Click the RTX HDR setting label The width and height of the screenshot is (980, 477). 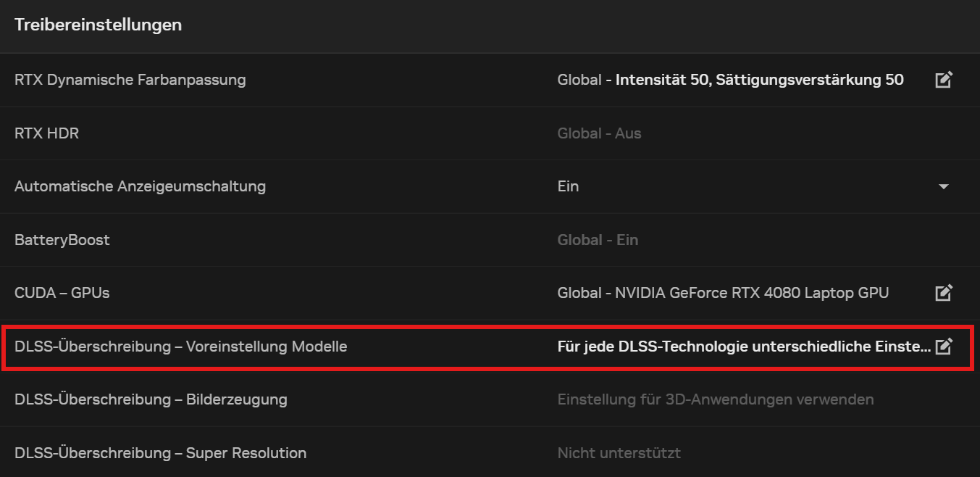point(46,133)
